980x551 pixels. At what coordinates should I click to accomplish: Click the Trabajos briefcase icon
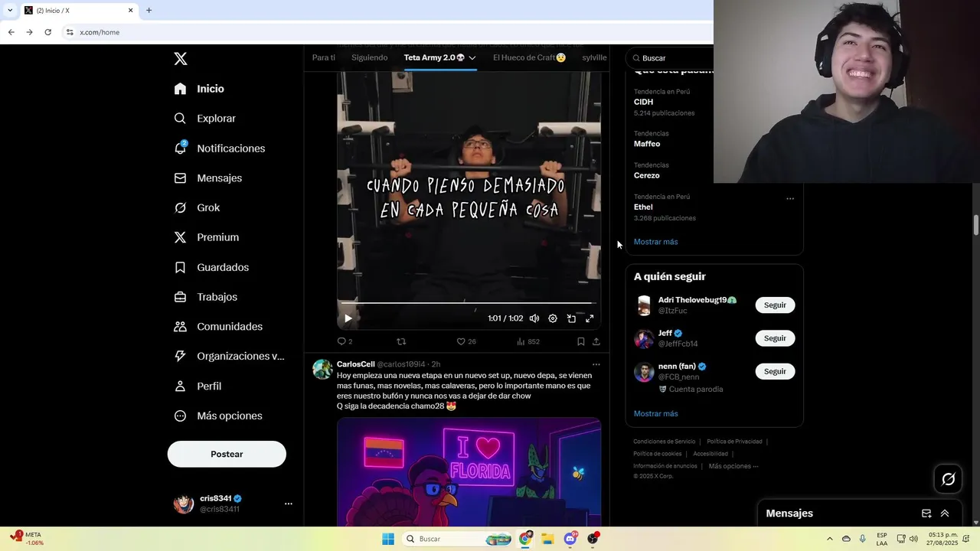coord(180,297)
